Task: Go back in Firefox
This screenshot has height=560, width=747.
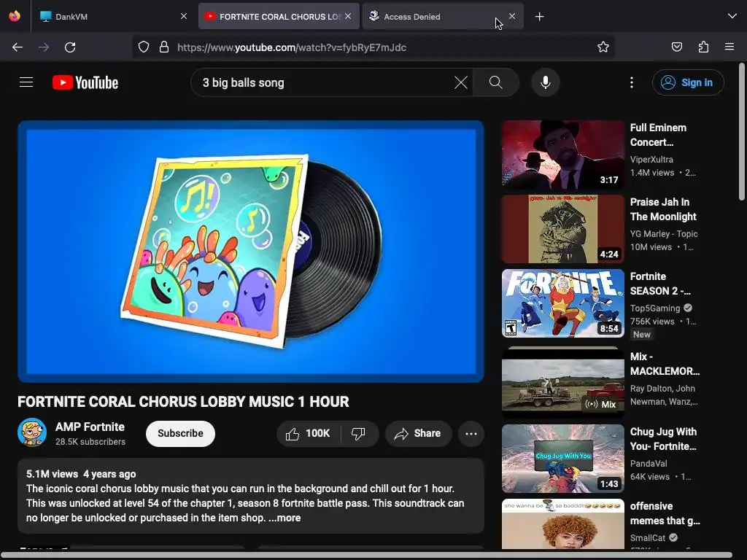Action: (x=18, y=47)
